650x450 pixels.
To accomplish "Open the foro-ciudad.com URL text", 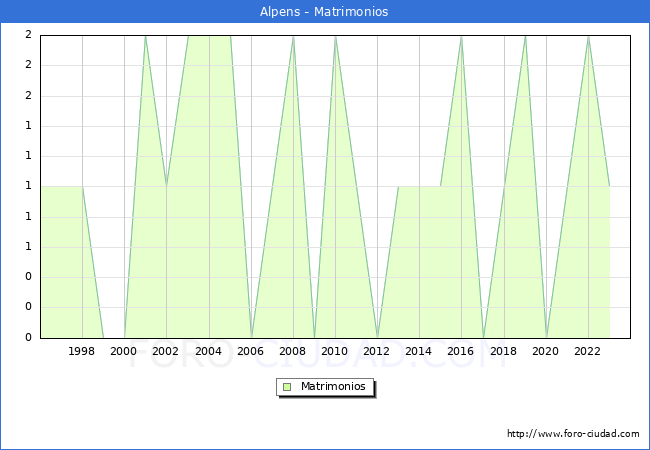I will 573,434.
